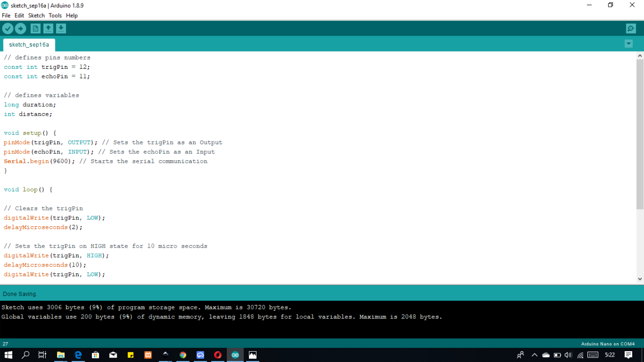This screenshot has width=644, height=362.
Task: Open the Sketch menu
Action: point(36,15)
